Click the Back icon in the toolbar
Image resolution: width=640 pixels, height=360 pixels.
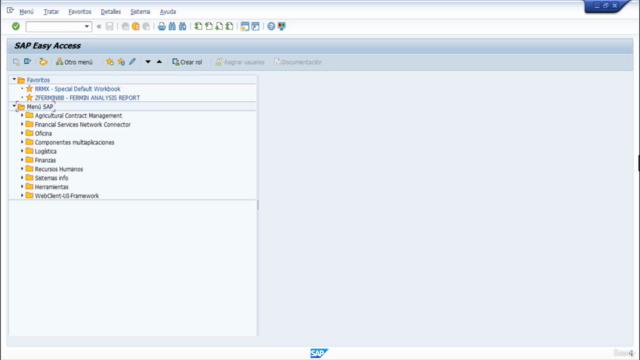point(125,27)
